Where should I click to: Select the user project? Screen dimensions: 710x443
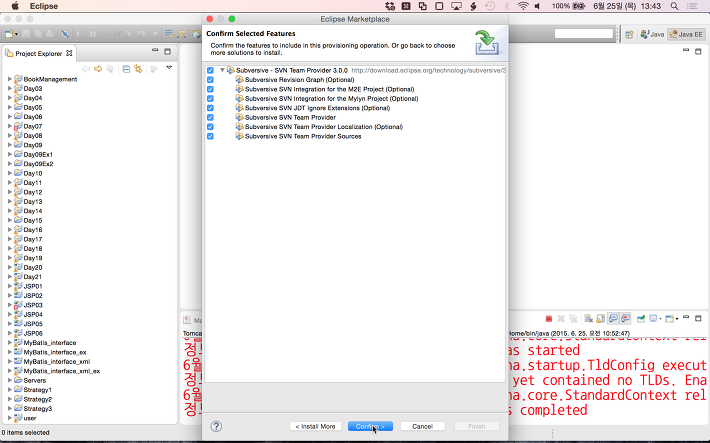30,418
